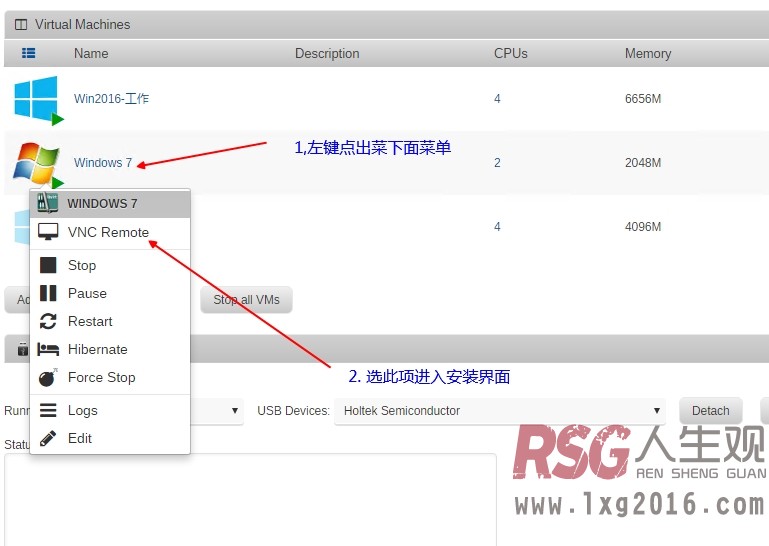769x546 pixels.
Task: Click the VNC Remote monitor icon
Action: [48, 232]
